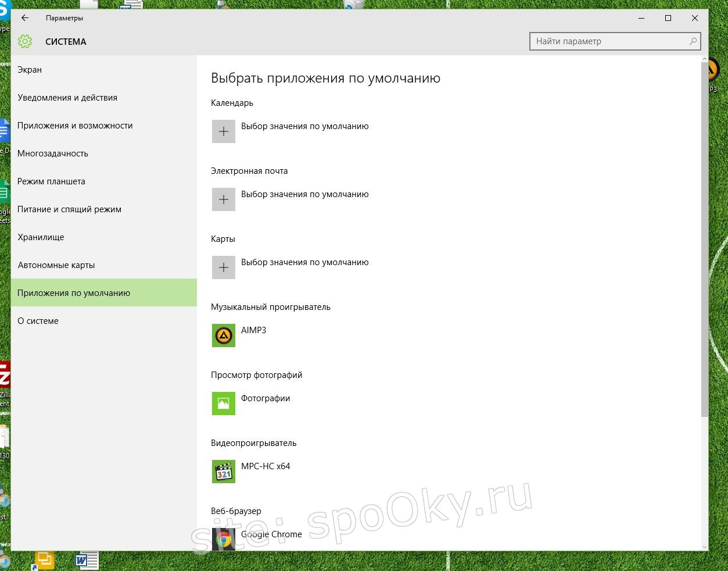The width and height of the screenshot is (728, 571).
Task: Click the AIMP3 app icon
Action: click(x=224, y=336)
